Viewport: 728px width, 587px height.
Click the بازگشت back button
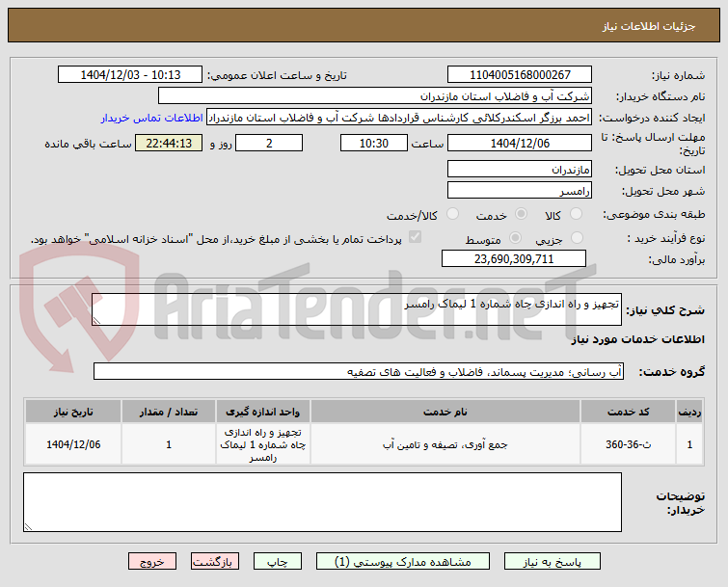click(214, 561)
